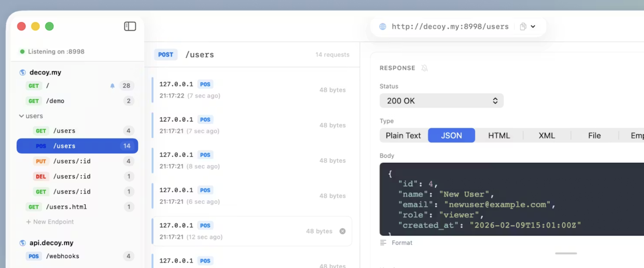The image size is (644, 268).
Task: Click the grabber handle below Format
Action: 566,254
